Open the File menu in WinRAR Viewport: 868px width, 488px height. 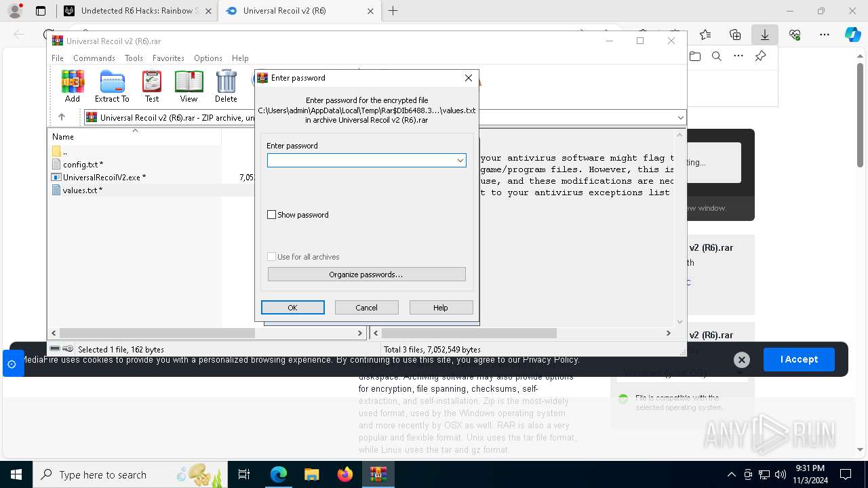click(x=58, y=58)
